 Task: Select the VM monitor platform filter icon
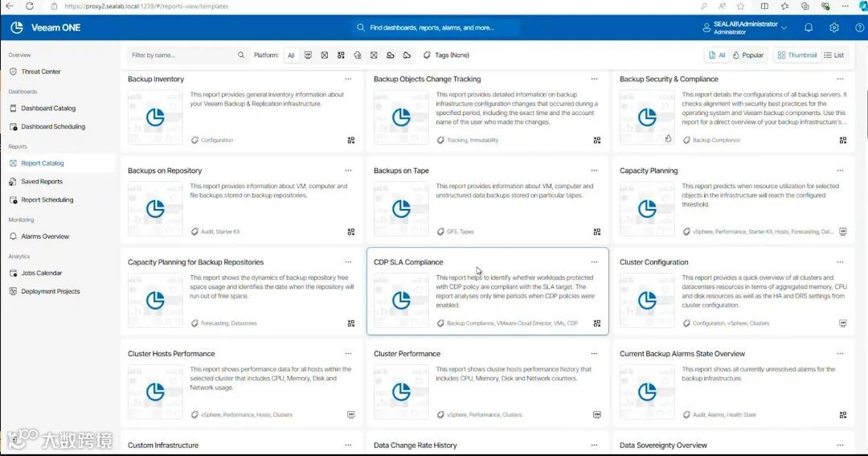(x=308, y=55)
